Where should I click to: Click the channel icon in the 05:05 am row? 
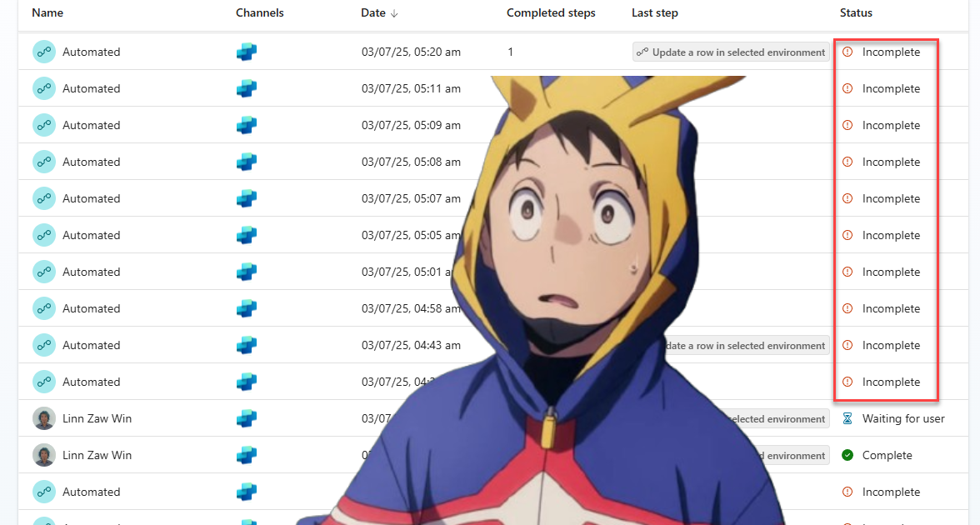click(x=247, y=235)
